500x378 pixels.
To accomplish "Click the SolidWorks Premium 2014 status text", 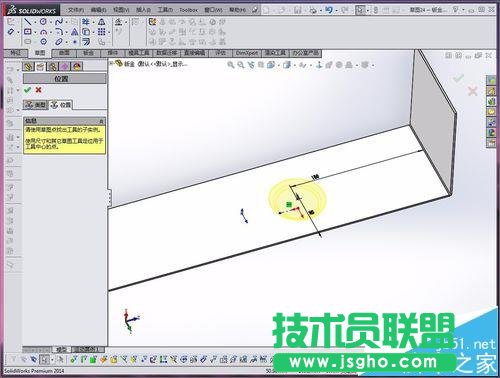I will [x=34, y=370].
